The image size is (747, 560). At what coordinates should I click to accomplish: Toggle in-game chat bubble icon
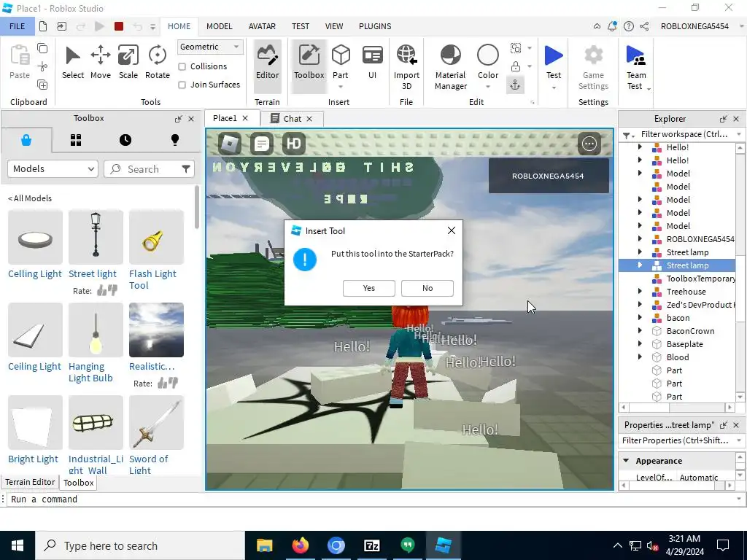click(262, 144)
